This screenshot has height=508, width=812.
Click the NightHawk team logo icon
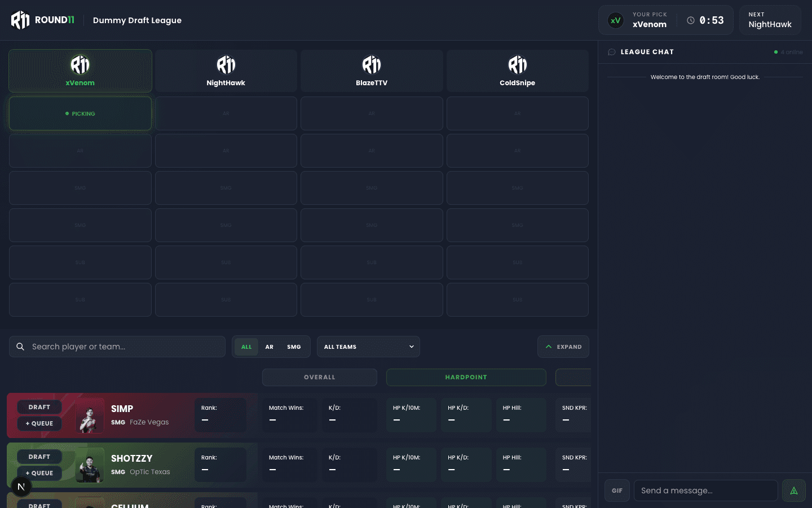(x=226, y=65)
